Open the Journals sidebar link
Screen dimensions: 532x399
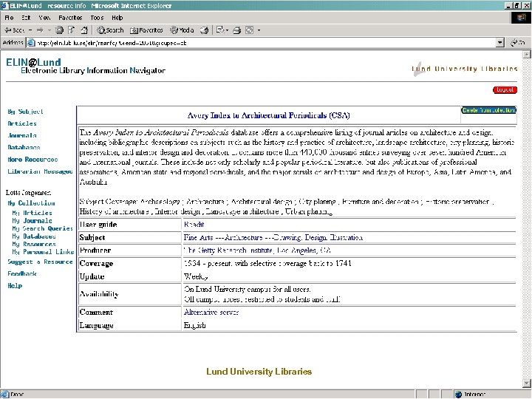click(x=22, y=135)
